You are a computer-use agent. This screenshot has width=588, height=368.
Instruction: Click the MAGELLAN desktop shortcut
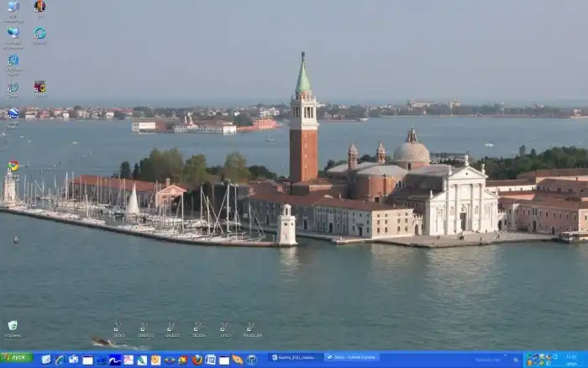coord(251,328)
